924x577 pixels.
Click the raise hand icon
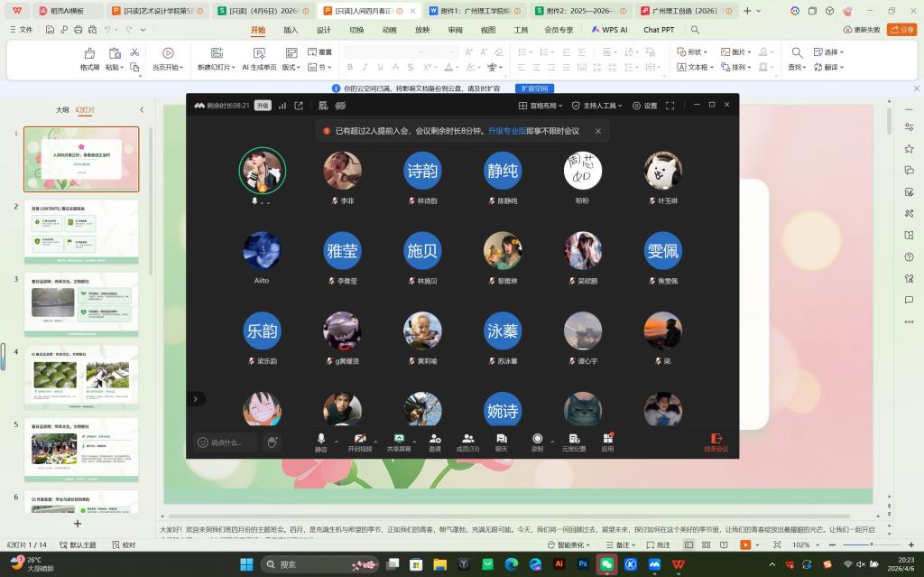(x=272, y=442)
